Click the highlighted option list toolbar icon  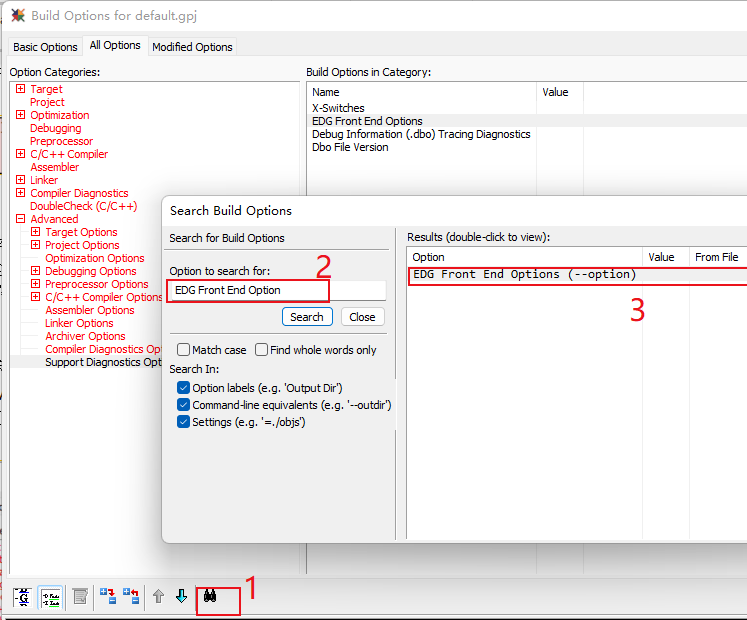point(50,596)
